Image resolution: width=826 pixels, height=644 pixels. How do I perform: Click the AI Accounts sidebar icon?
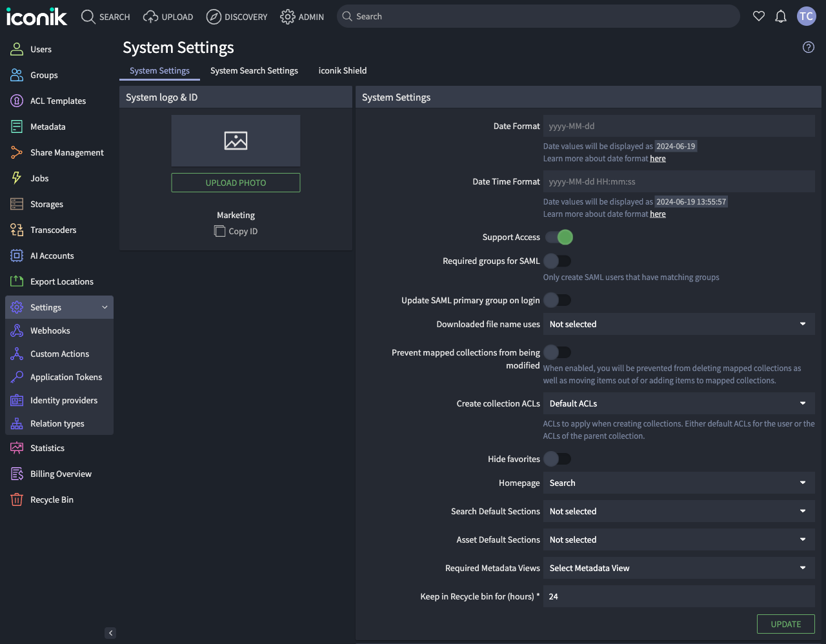coord(17,256)
